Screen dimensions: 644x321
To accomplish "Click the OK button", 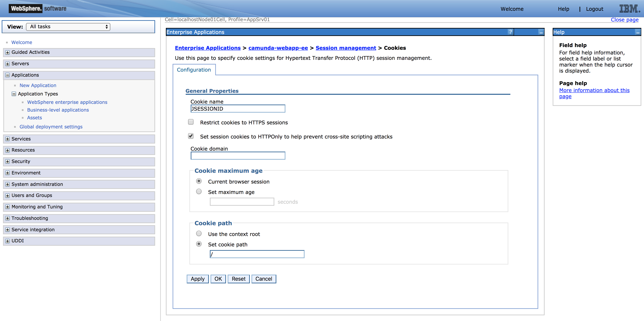I will pyautogui.click(x=218, y=279).
